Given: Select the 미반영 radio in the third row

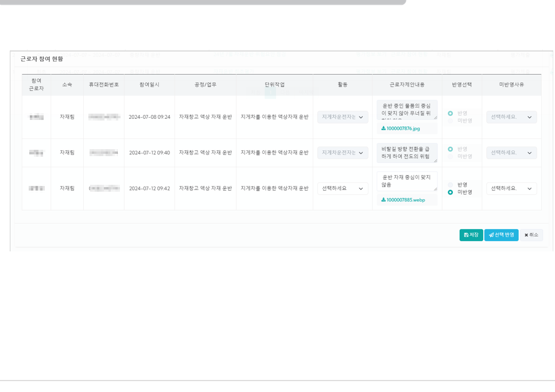Looking at the screenshot, I should click(451, 192).
